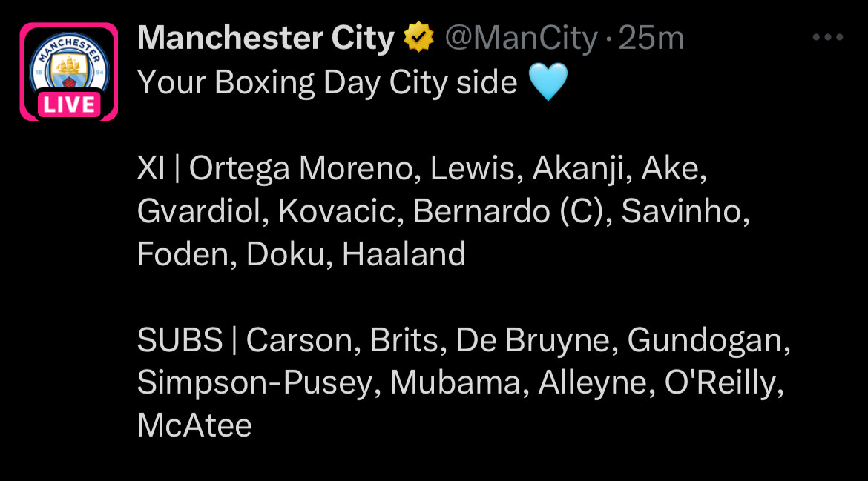868x481 pixels.
Task: Click the SUBS label in the tweet
Action: (180, 339)
